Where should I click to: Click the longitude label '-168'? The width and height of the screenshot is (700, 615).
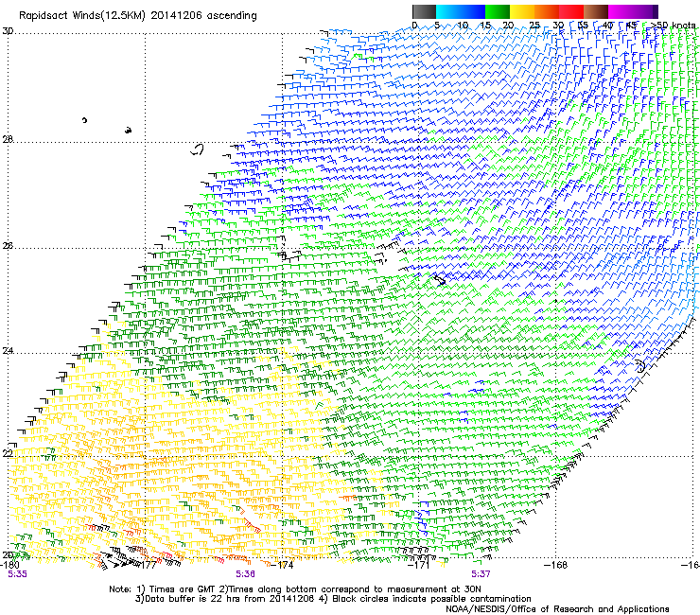click(556, 565)
